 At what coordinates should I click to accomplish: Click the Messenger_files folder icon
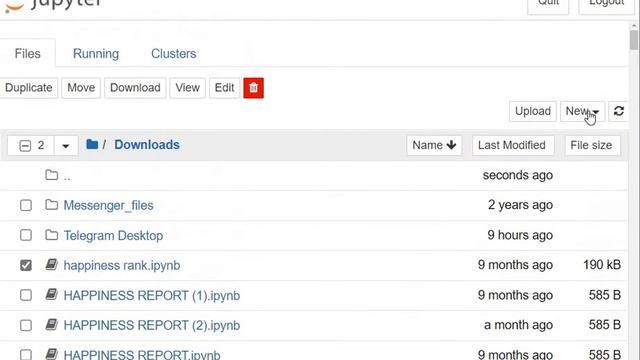51,205
